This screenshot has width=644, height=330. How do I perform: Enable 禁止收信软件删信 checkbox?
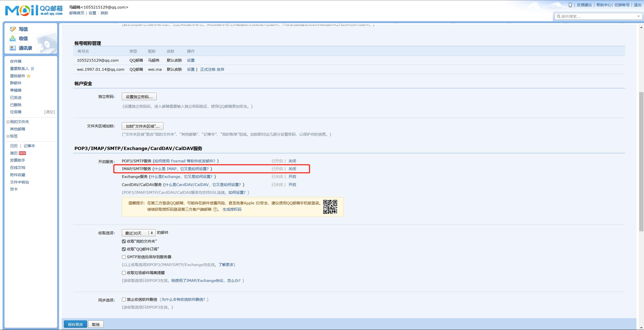point(124,300)
